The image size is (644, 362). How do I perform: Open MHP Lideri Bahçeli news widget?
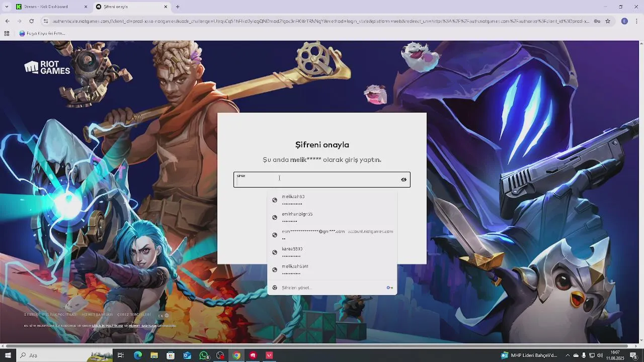[529, 355]
